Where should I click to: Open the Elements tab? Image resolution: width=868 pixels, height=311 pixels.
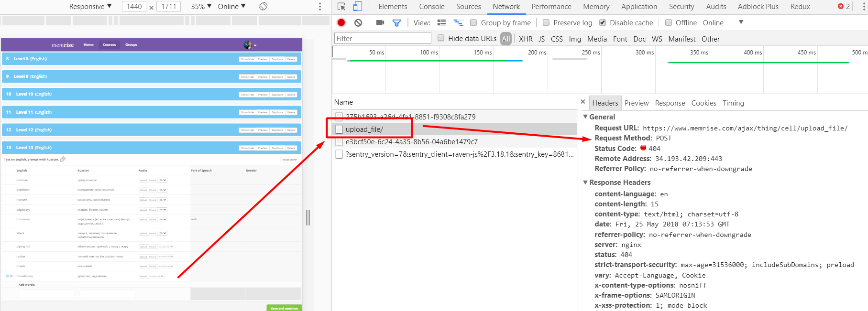point(393,7)
